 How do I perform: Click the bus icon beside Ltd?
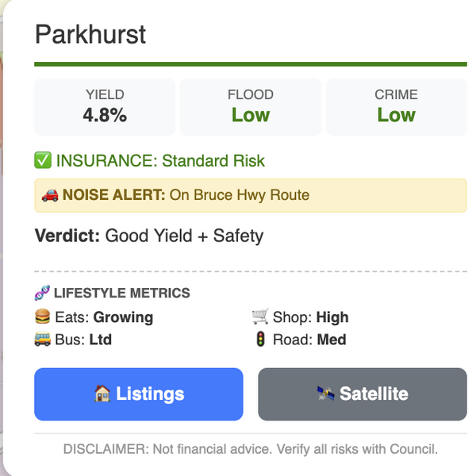click(x=43, y=340)
